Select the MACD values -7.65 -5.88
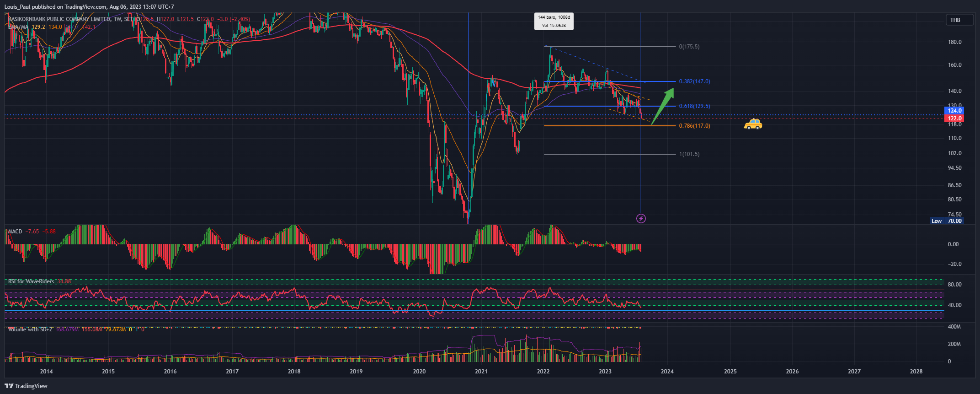This screenshot has width=980, height=394. tap(41, 232)
